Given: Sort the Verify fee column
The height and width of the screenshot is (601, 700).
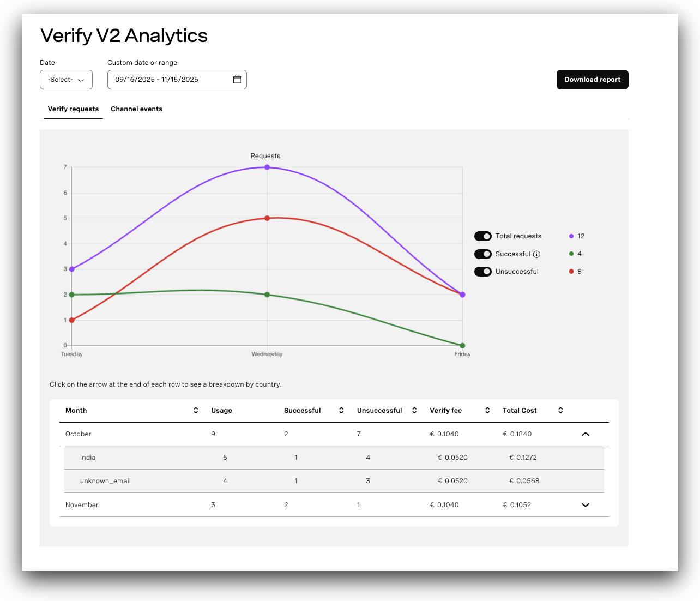Looking at the screenshot, I should pyautogui.click(x=487, y=410).
